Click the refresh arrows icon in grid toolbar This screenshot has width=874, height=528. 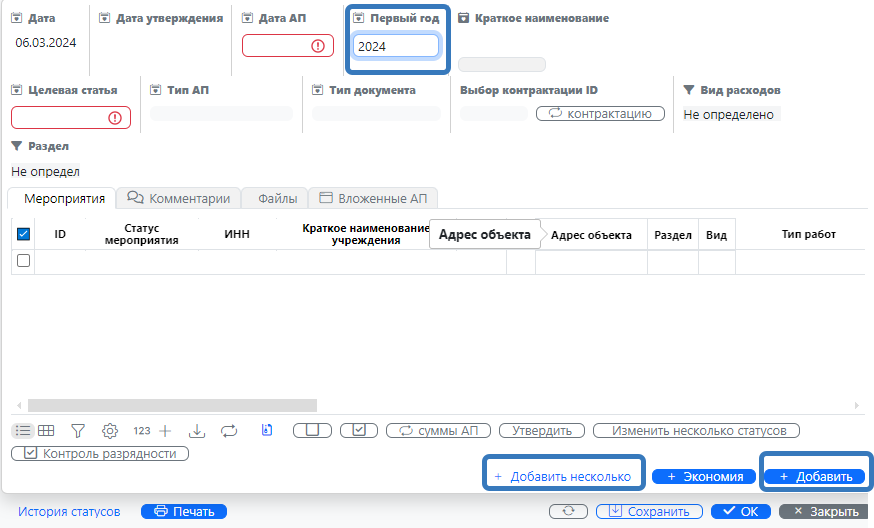point(229,431)
